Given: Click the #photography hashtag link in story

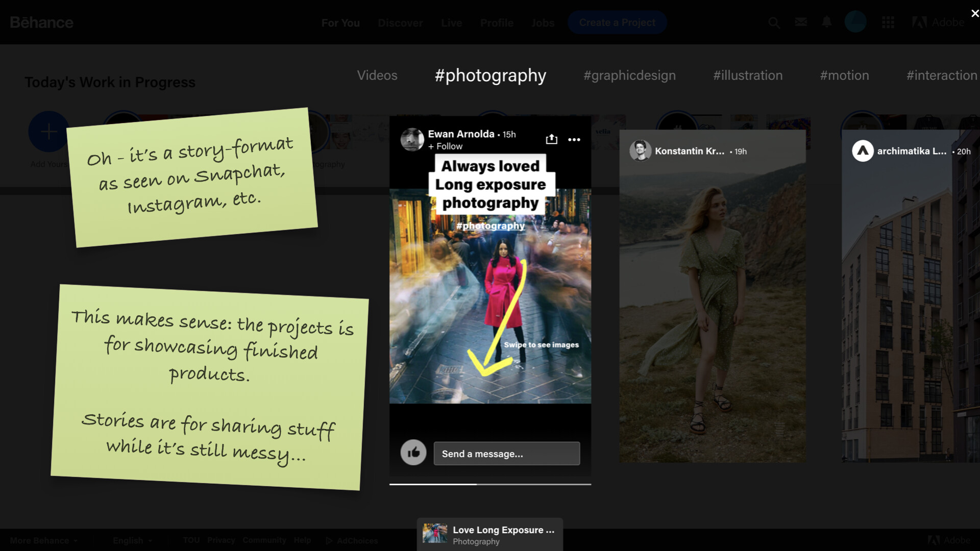Looking at the screenshot, I should [490, 226].
